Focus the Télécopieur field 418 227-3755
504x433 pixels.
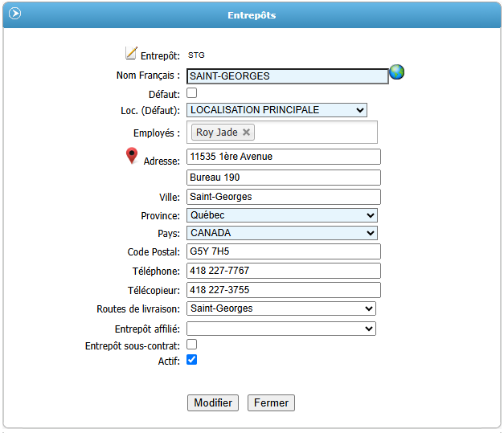tap(284, 290)
